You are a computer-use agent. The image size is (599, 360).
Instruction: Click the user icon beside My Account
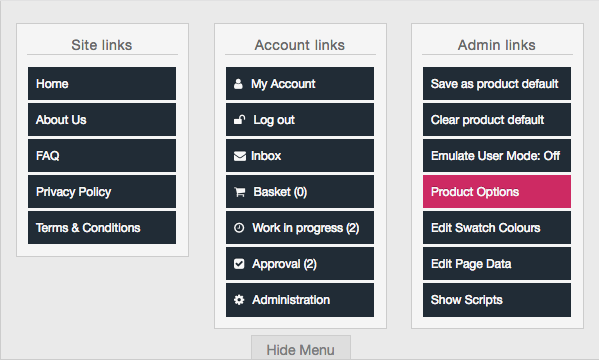pos(238,84)
